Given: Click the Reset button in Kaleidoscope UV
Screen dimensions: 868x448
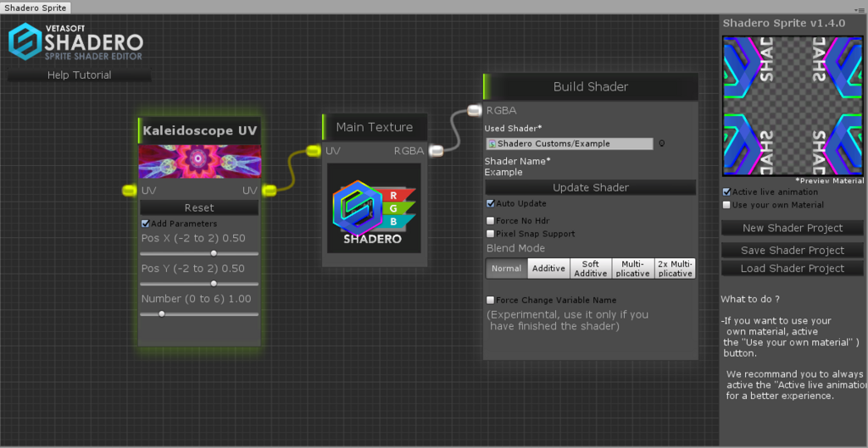Looking at the screenshot, I should [x=199, y=208].
